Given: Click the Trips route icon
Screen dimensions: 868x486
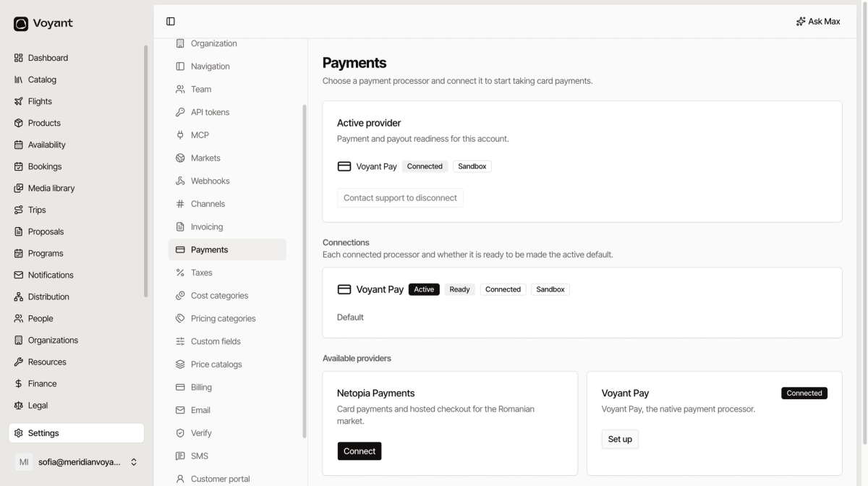Looking at the screenshot, I should point(19,210).
